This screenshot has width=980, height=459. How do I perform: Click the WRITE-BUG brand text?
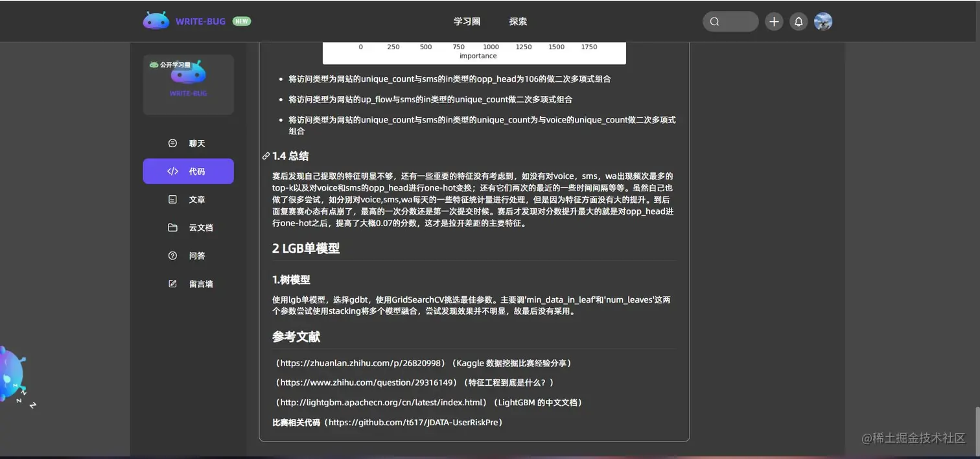[200, 21]
